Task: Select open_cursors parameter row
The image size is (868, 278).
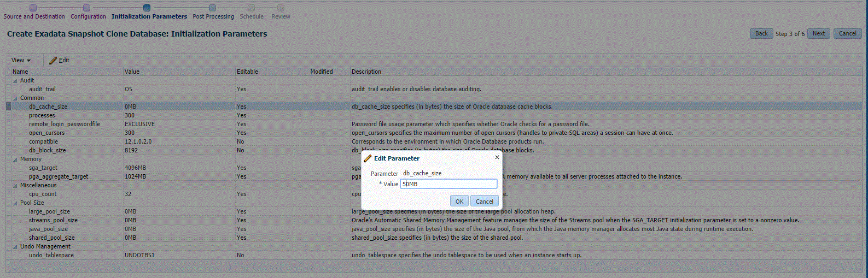Action: coord(434,133)
